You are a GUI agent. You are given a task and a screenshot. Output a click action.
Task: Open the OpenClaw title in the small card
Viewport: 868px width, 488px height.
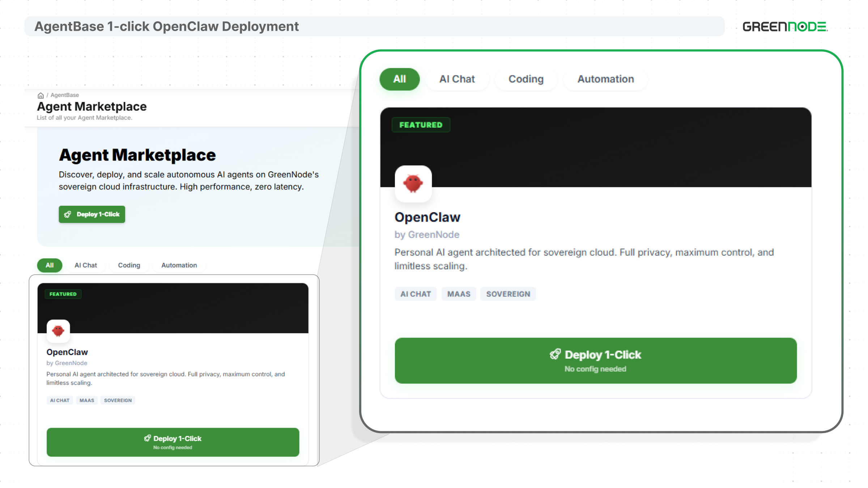67,352
